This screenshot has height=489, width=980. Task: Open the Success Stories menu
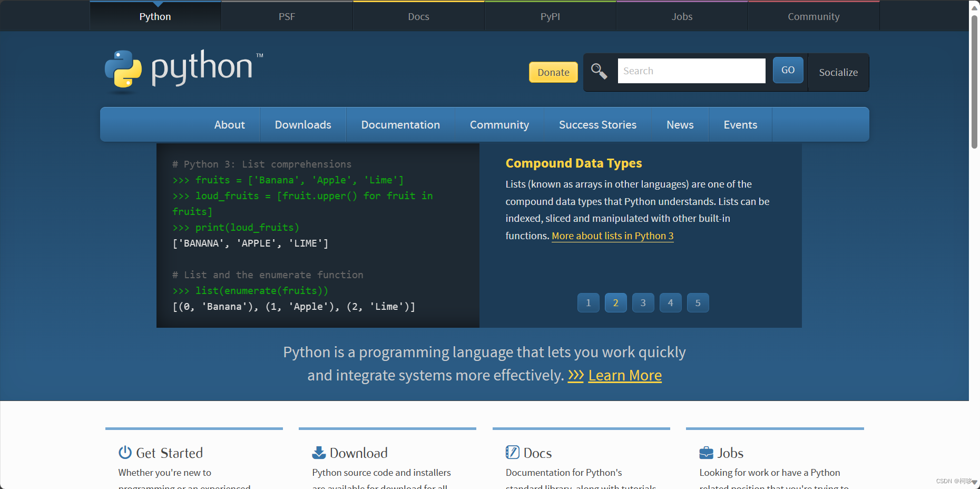(x=597, y=125)
